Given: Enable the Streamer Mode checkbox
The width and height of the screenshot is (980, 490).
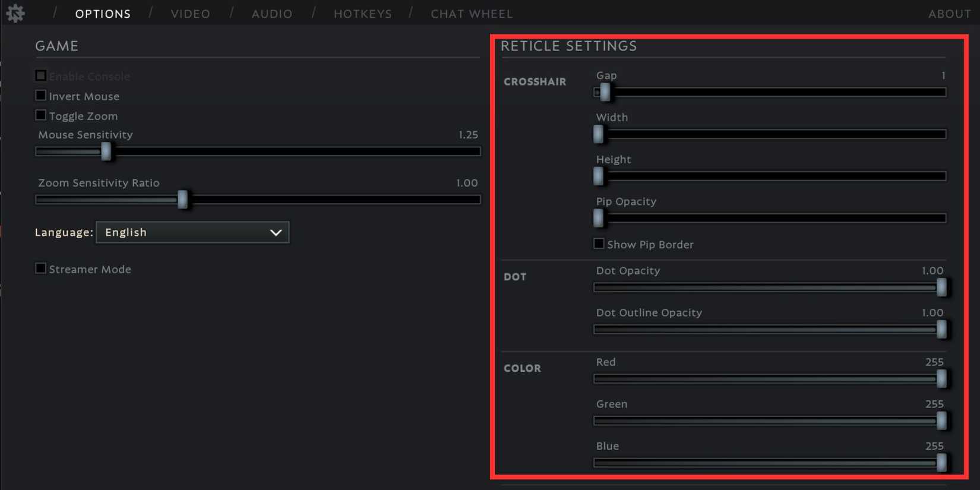Looking at the screenshot, I should pos(40,268).
